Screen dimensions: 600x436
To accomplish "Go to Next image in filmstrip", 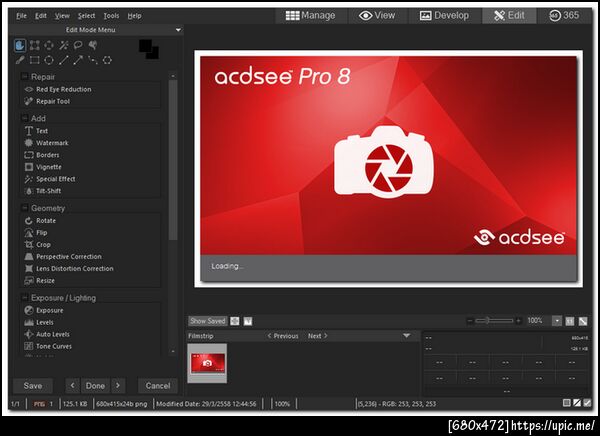I will [x=318, y=336].
